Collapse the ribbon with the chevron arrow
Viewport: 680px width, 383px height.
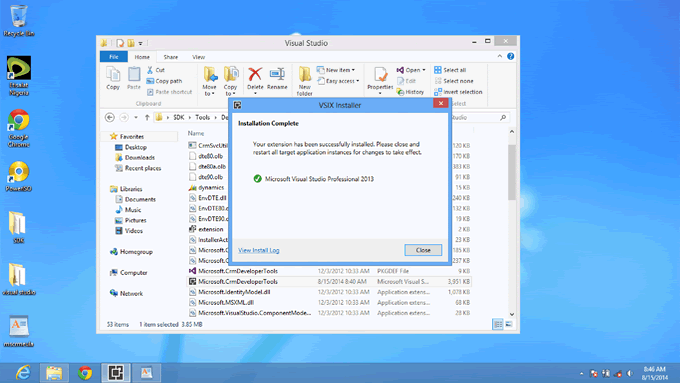(500, 56)
